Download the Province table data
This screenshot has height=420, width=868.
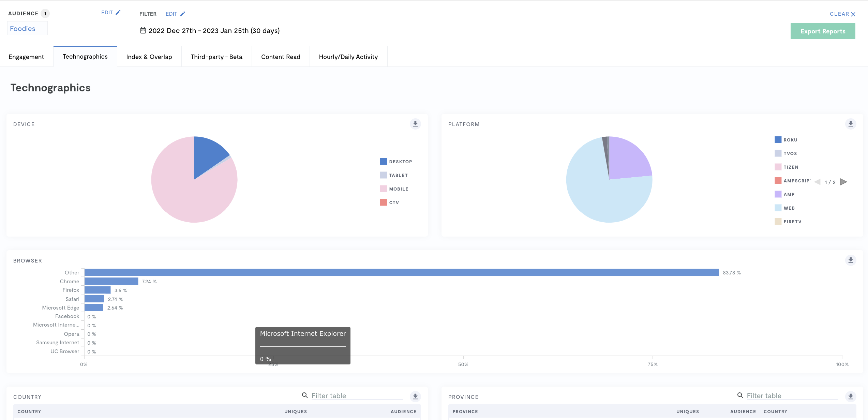851,396
